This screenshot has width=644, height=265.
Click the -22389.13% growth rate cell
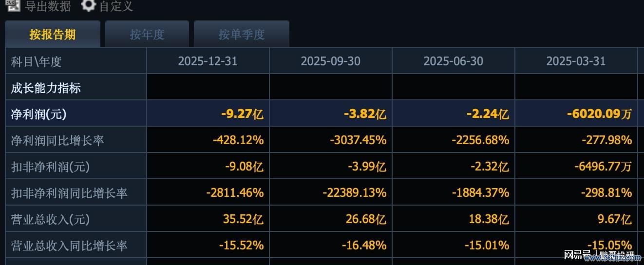point(354,193)
